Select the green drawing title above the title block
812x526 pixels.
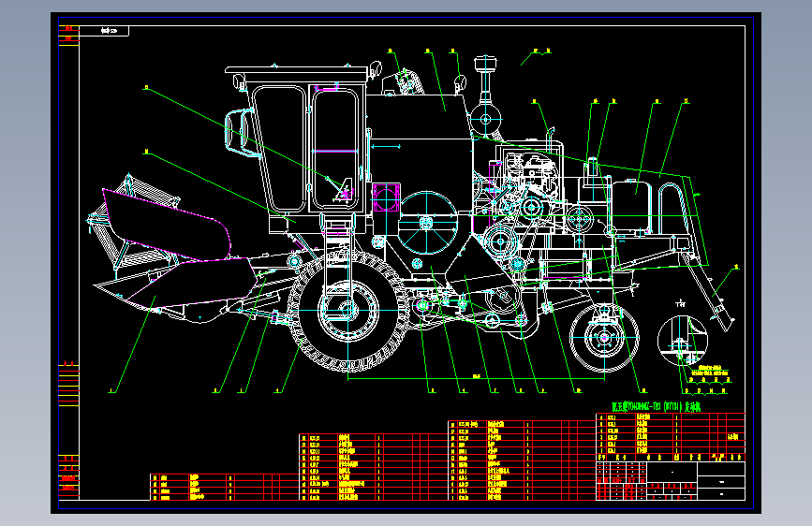(x=656, y=407)
